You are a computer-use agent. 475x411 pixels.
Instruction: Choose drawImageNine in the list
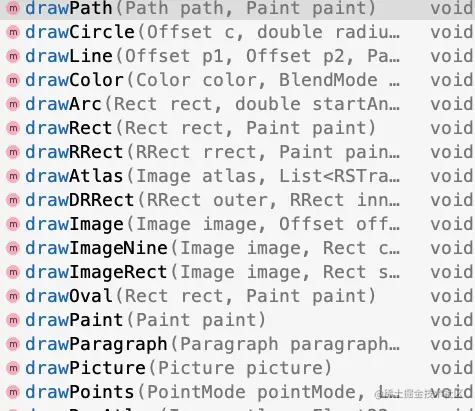237,248
